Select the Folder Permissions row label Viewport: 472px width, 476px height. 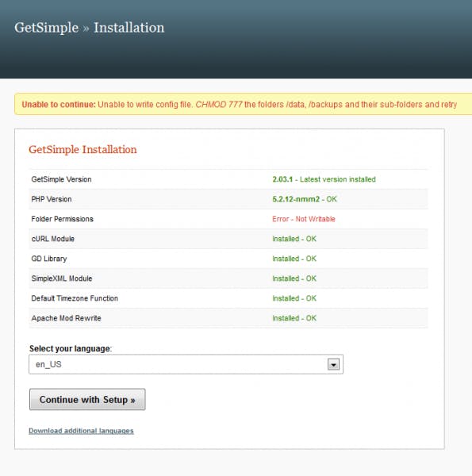(x=62, y=219)
